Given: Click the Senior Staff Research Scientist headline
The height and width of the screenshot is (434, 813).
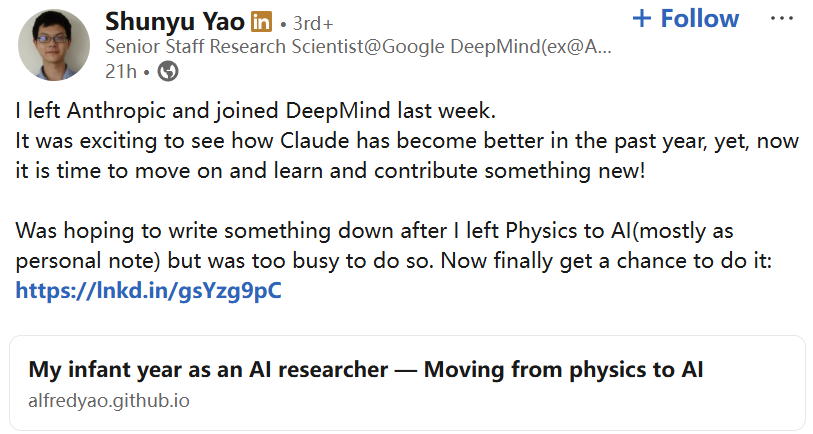Looking at the screenshot, I should [x=359, y=46].
